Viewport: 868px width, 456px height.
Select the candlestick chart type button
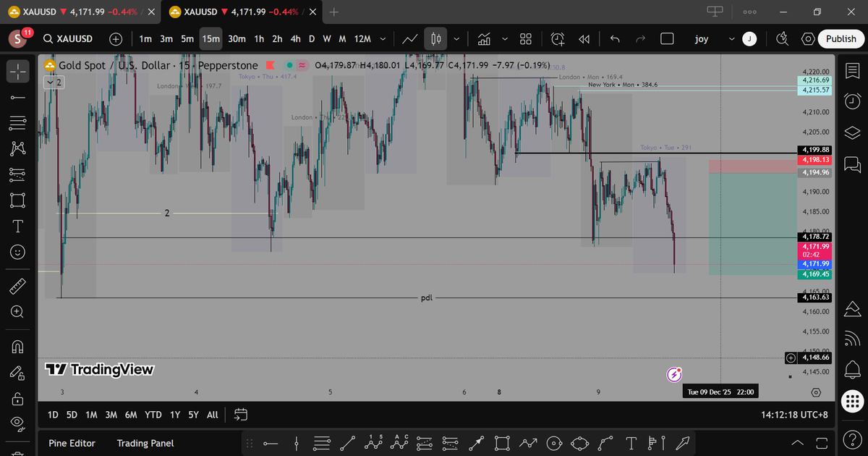click(x=436, y=39)
